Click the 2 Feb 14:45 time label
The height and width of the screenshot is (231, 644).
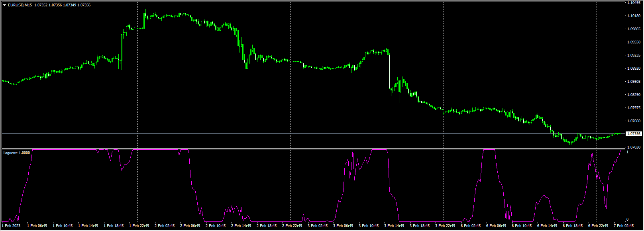coord(241,226)
